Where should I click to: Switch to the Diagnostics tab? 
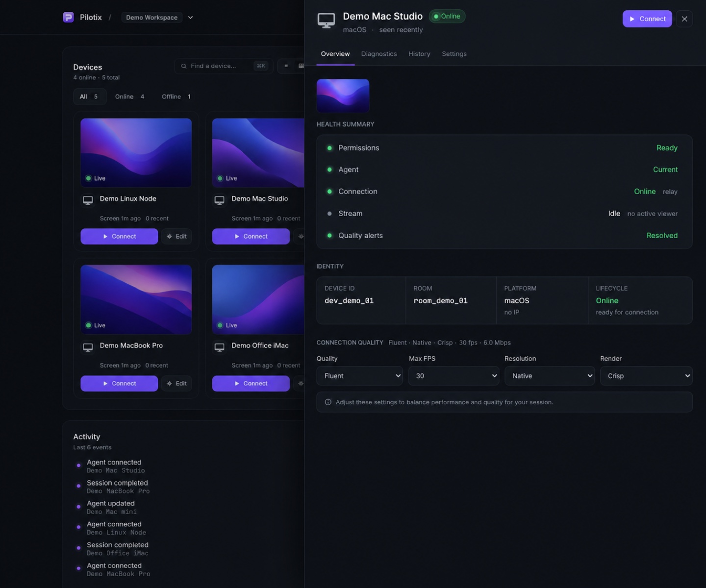coord(379,54)
